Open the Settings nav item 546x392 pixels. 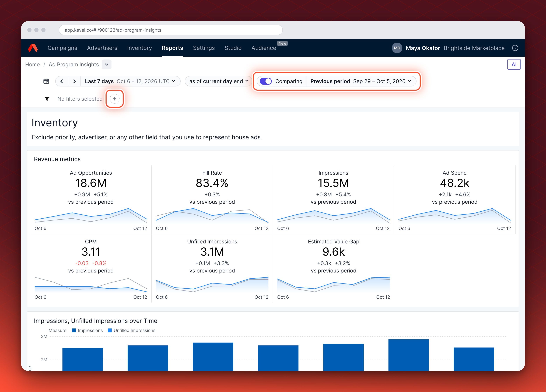[204, 48]
